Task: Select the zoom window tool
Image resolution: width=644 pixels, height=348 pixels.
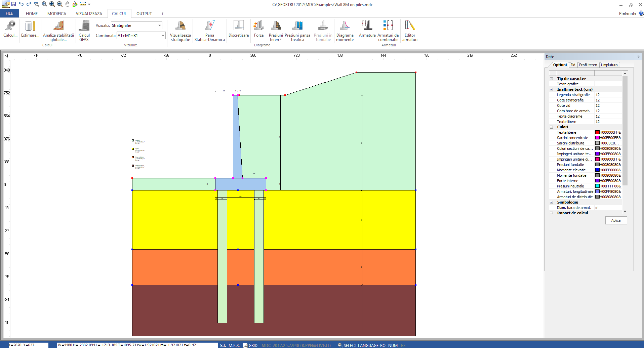Action: [x=37, y=4]
